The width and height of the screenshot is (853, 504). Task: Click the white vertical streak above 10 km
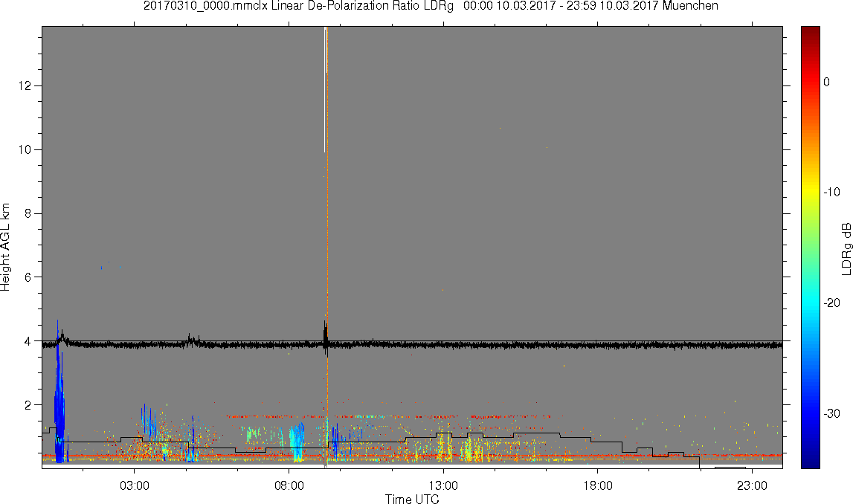click(325, 90)
